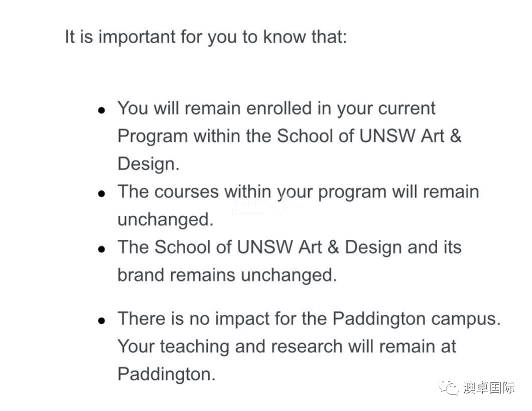Click the ampersand in 'Art & Design and its'
This screenshot has width=532, height=411.
[333, 247]
